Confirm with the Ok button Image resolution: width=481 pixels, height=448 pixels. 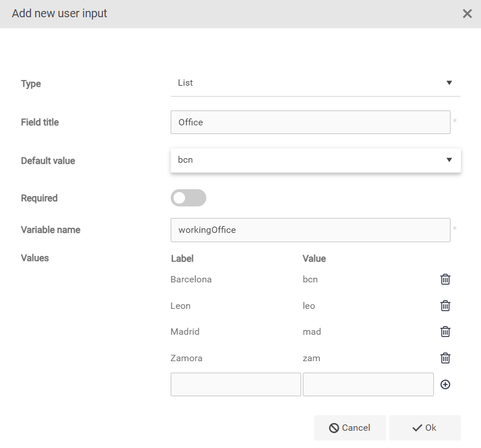(425, 427)
